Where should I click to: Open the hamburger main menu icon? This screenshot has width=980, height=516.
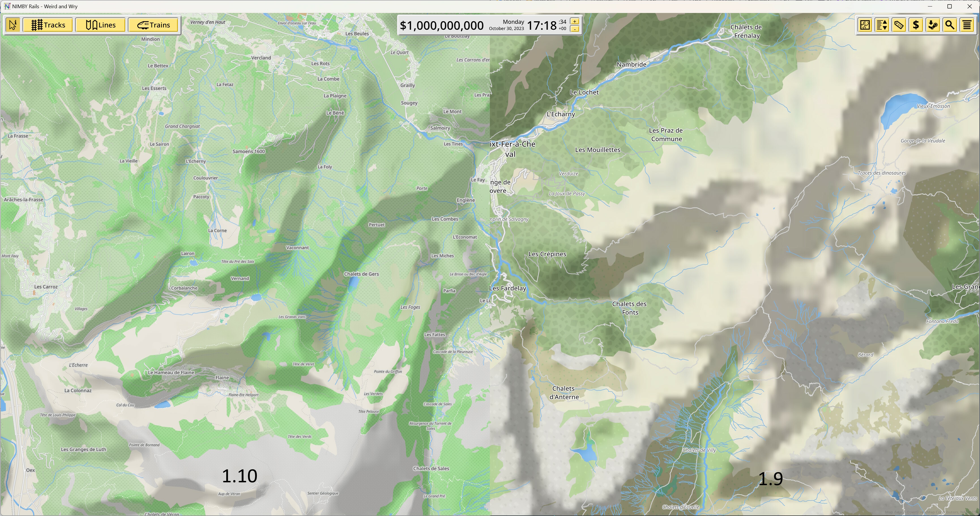point(967,25)
